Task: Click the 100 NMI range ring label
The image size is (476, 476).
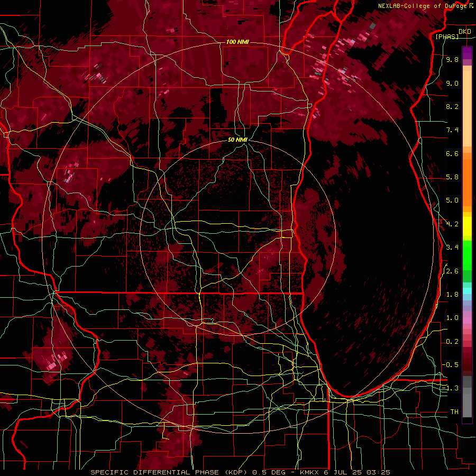Action: [x=237, y=42]
